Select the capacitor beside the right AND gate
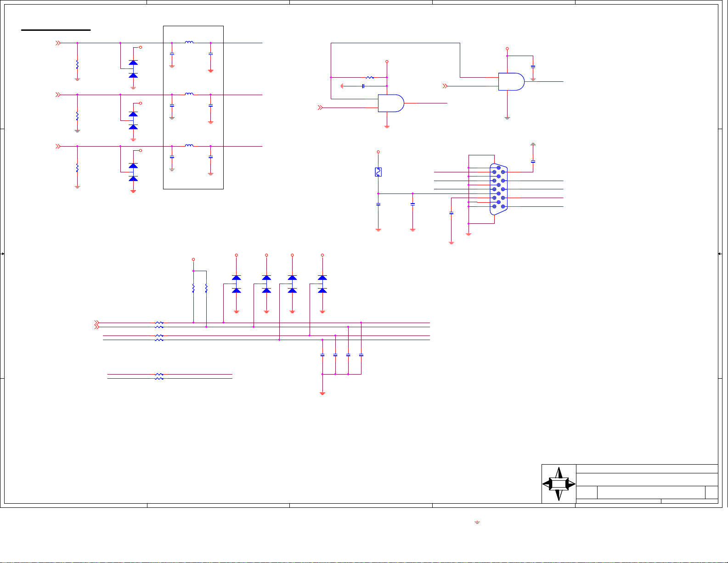Viewport: 728px width, 563px height. click(533, 66)
